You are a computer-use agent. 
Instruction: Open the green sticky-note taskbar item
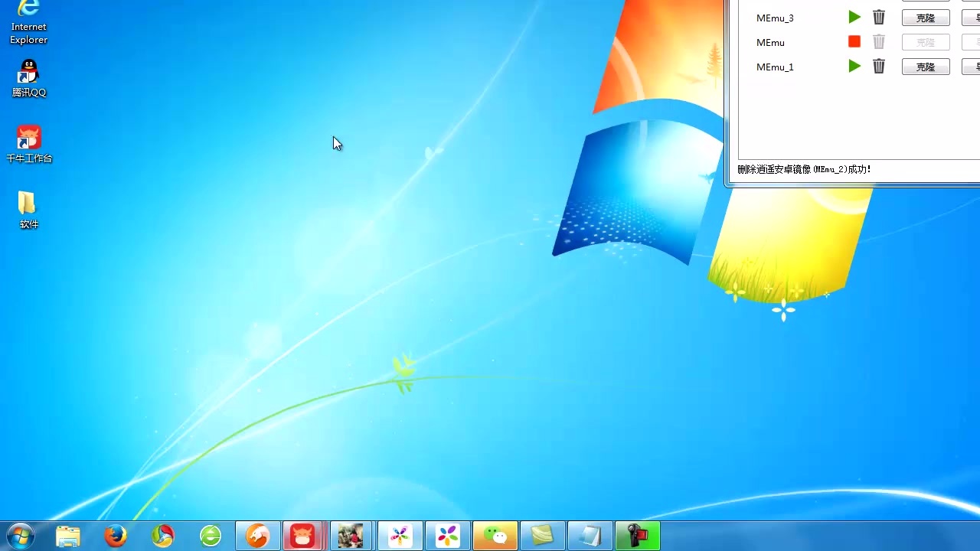tap(543, 536)
